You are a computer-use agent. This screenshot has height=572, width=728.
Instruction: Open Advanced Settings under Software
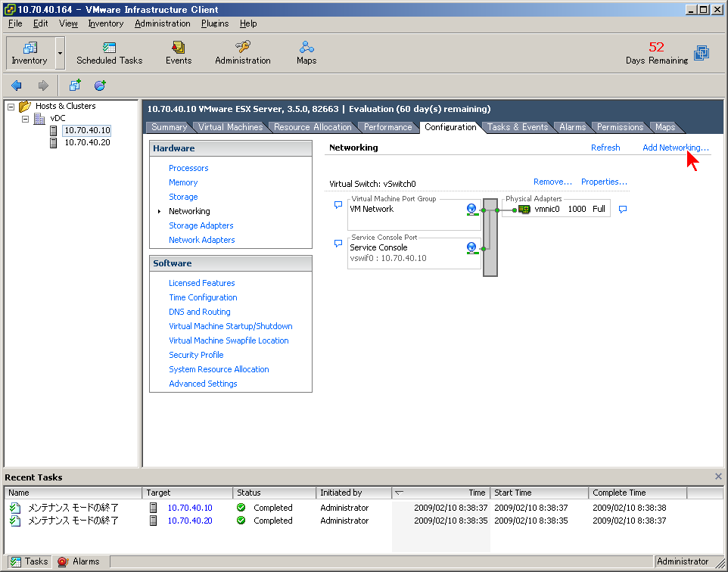pos(203,384)
